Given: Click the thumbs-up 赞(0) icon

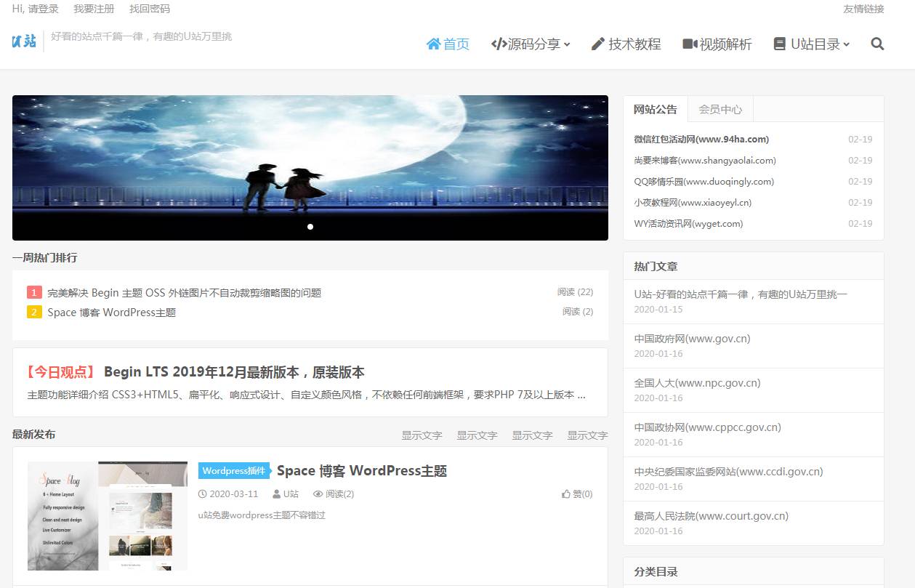Looking at the screenshot, I should pos(566,494).
